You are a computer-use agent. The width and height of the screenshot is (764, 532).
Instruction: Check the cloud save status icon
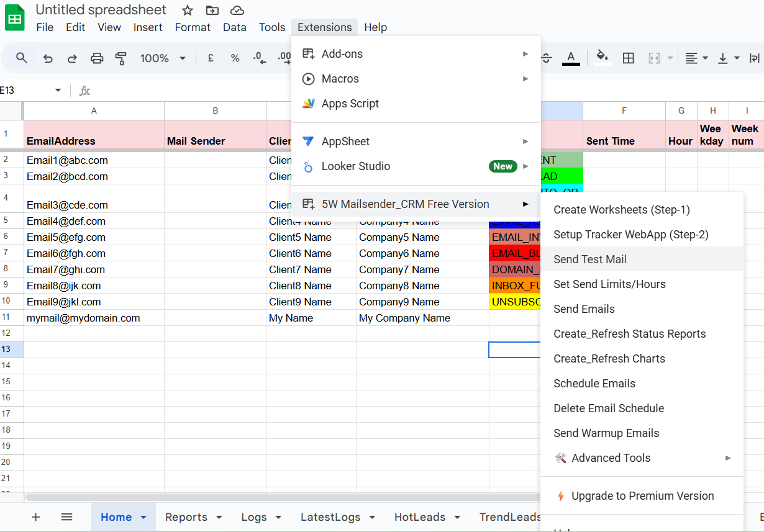tap(237, 10)
